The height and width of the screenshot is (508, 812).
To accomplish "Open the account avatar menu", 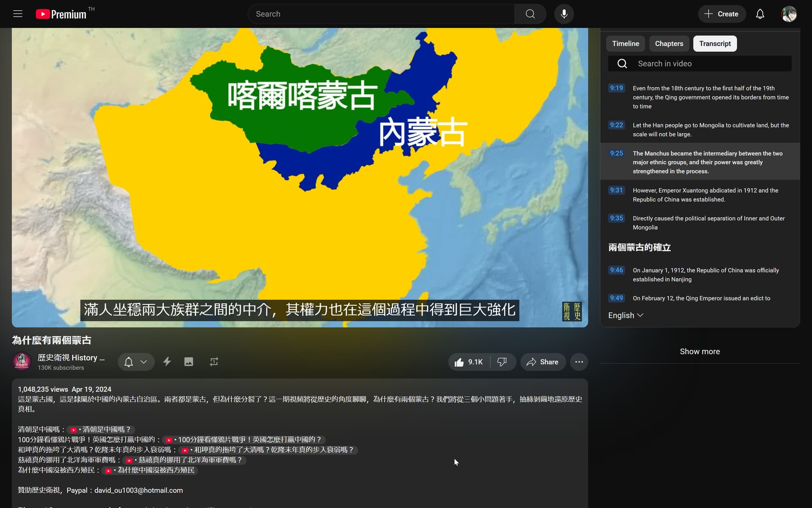I will pos(789,14).
